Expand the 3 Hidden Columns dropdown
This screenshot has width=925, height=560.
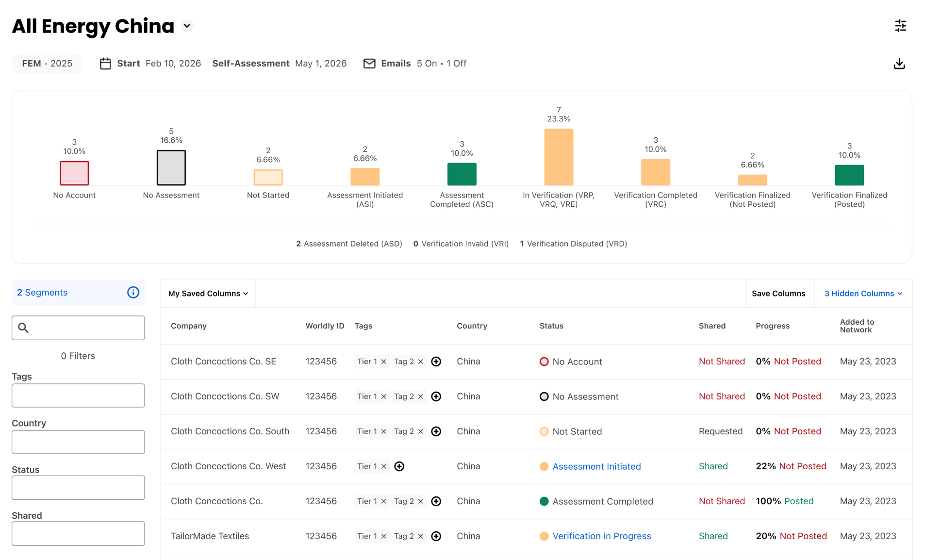(x=863, y=294)
